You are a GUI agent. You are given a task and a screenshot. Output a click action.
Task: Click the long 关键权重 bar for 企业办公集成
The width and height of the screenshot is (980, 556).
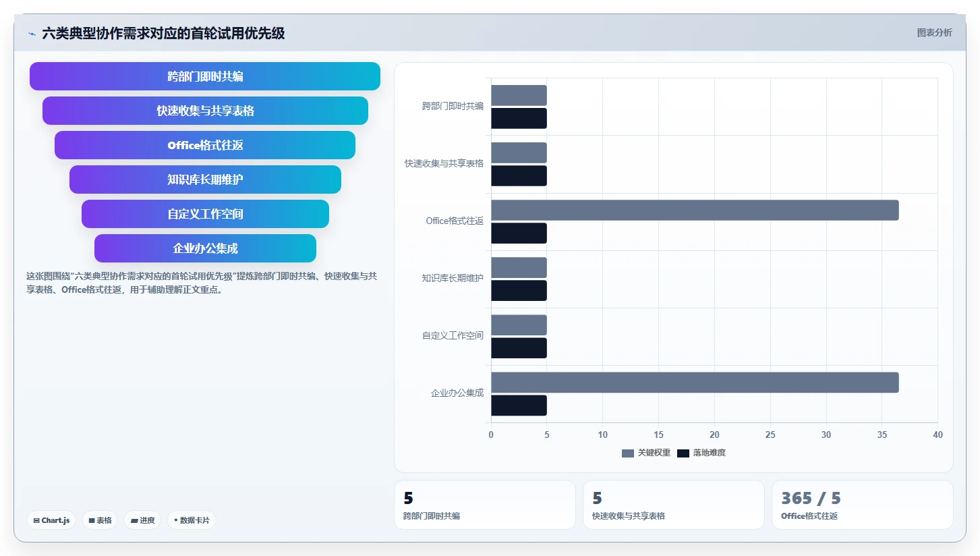pyautogui.click(x=695, y=382)
